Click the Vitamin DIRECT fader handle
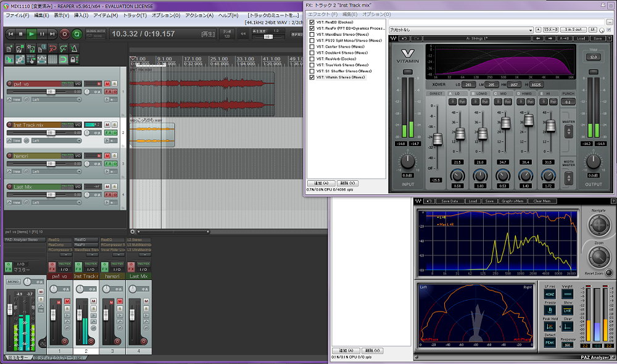The image size is (617, 364). coord(437,140)
